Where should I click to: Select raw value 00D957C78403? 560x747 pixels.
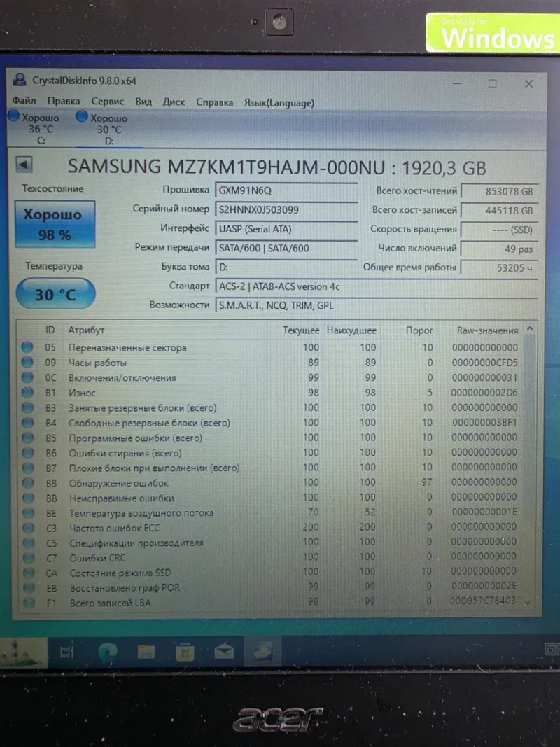tap(483, 601)
